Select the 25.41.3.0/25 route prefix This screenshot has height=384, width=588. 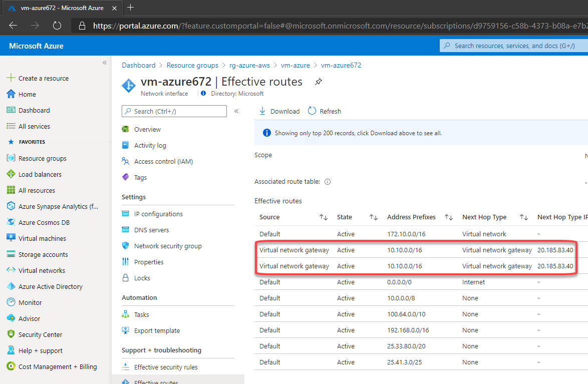[x=404, y=362]
